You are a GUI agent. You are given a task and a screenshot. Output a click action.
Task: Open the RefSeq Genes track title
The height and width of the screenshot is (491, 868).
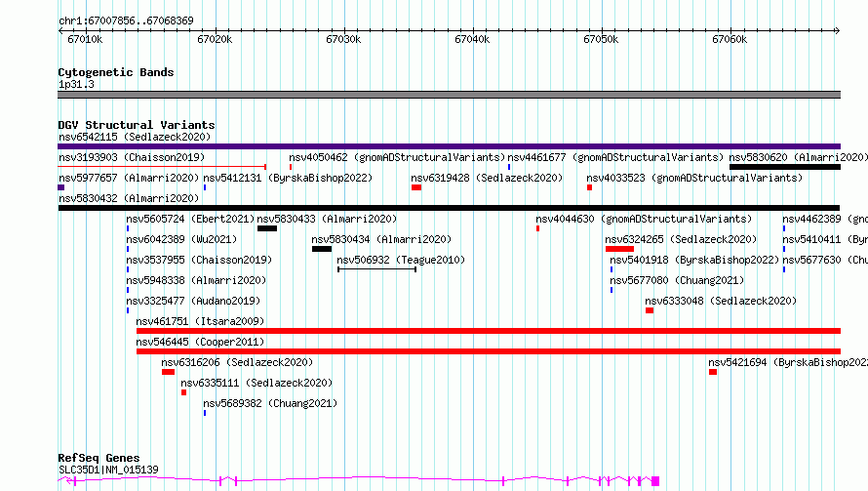coord(99,458)
